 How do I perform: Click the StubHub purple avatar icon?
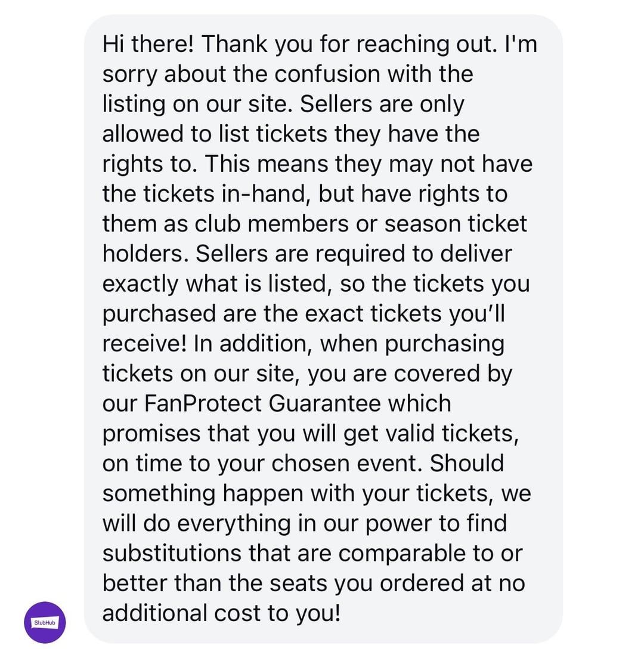(x=45, y=622)
